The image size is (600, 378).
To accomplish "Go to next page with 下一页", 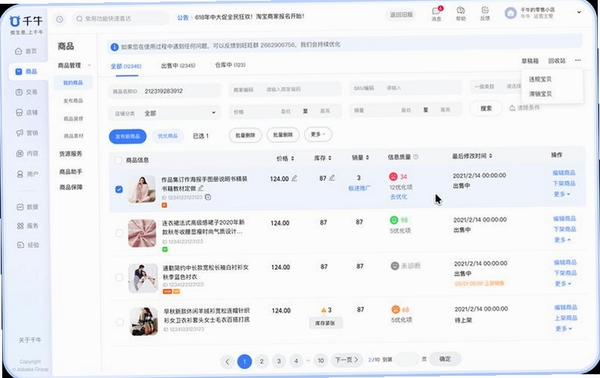I will pos(346,360).
